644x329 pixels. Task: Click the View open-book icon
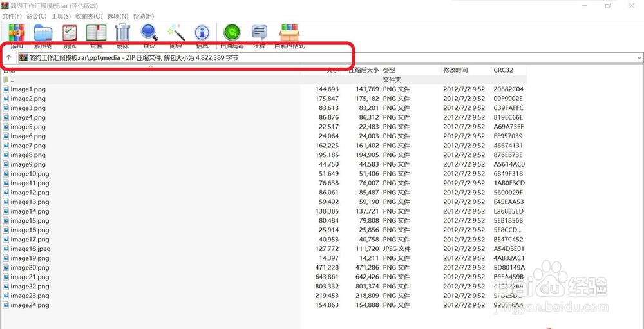pyautogui.click(x=96, y=32)
